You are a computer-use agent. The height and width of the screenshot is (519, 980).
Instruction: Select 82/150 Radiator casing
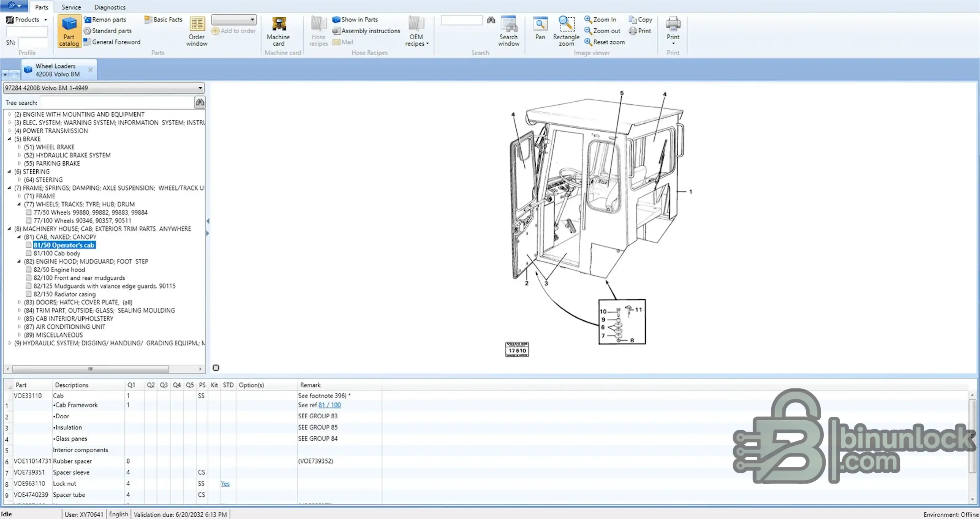(65, 294)
